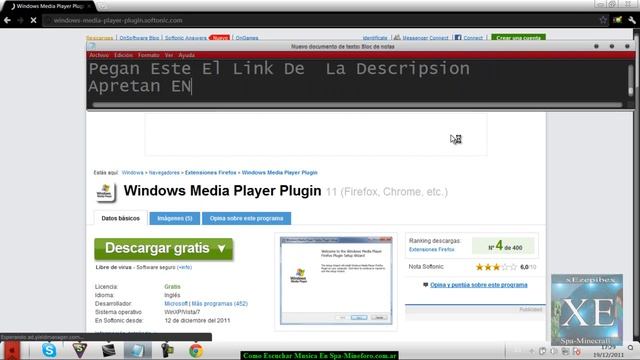Click inside the Notepad text area
The image size is (640, 360).
pyautogui.click(x=357, y=80)
